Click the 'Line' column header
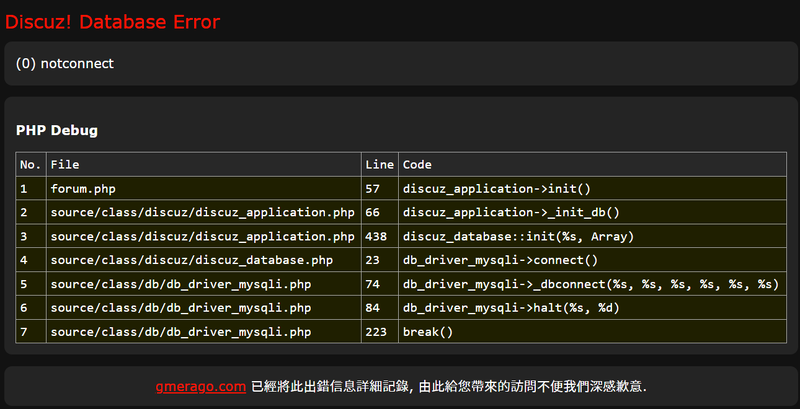This screenshot has height=409, width=800. click(x=380, y=165)
